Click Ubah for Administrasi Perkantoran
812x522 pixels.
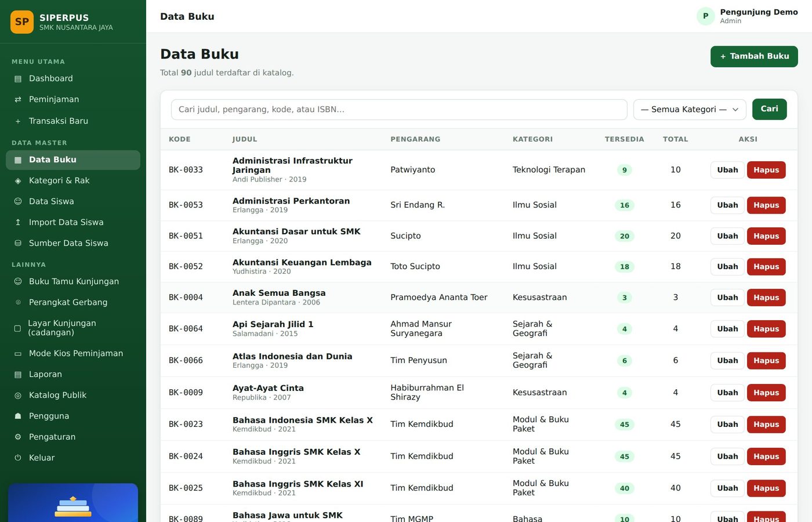727,205
